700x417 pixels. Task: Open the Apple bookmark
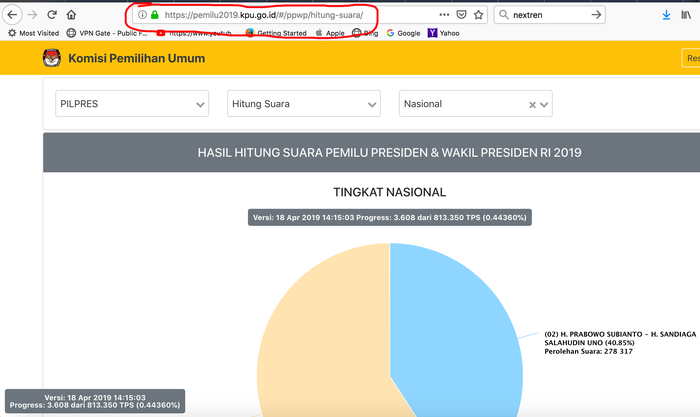click(x=330, y=33)
